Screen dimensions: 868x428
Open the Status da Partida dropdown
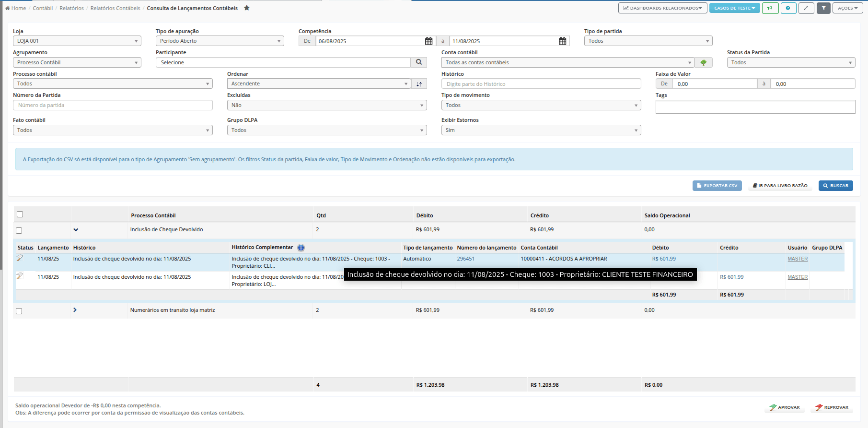[x=791, y=62]
